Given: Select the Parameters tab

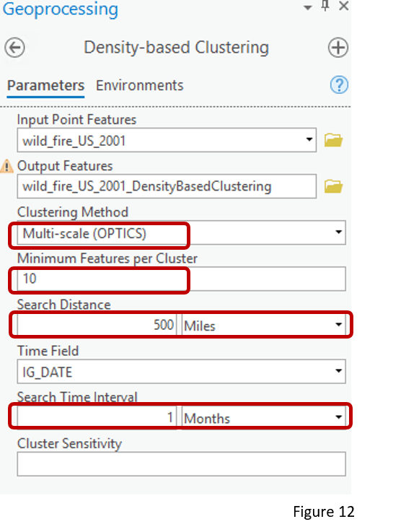Looking at the screenshot, I should [x=45, y=85].
